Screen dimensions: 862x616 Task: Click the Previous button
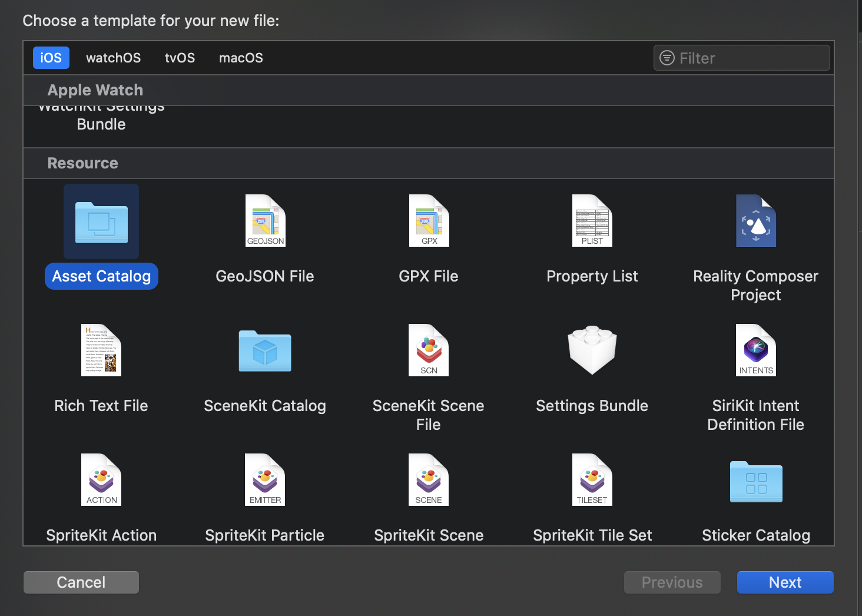click(672, 582)
